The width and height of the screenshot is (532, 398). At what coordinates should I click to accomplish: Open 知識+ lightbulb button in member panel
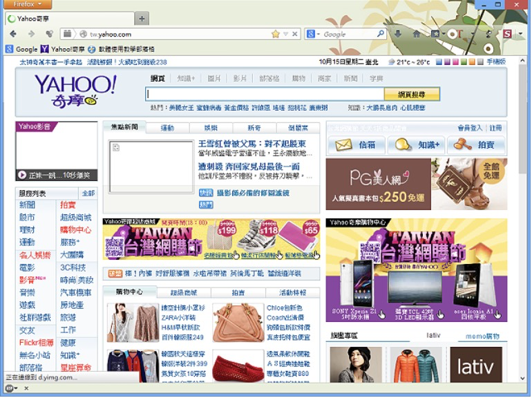point(417,145)
